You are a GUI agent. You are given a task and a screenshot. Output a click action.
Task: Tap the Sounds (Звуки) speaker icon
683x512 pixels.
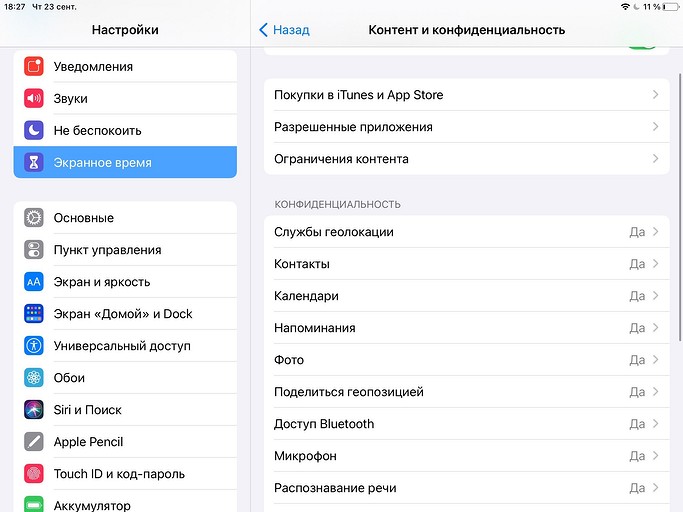(x=34, y=99)
